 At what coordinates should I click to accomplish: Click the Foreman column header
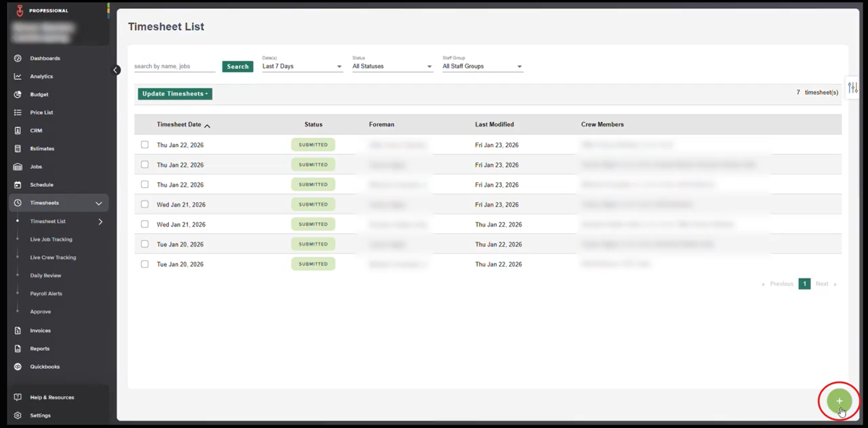381,125
